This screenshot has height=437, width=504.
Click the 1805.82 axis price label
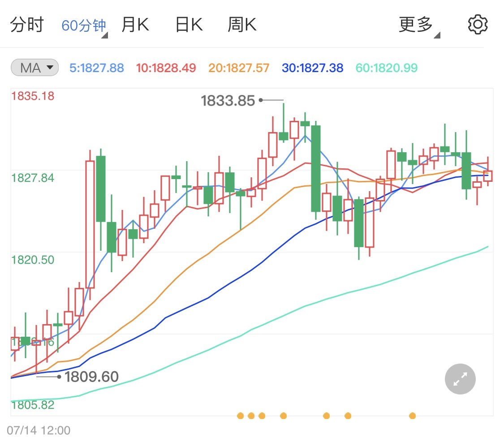point(33,405)
